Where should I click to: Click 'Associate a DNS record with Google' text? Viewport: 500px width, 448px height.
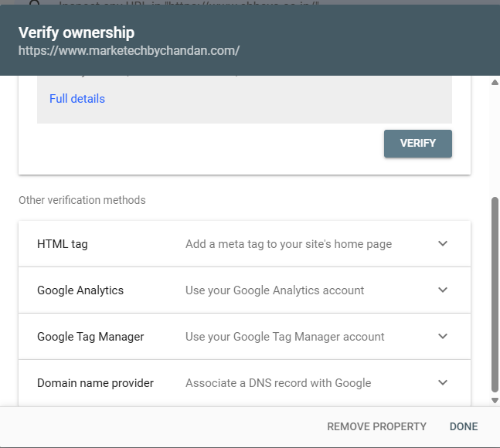tap(278, 383)
